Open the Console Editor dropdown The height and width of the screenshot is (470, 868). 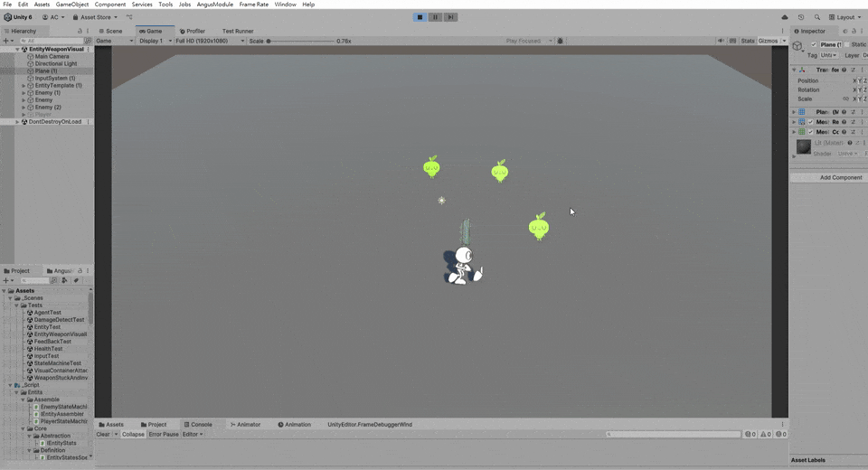tap(193, 435)
